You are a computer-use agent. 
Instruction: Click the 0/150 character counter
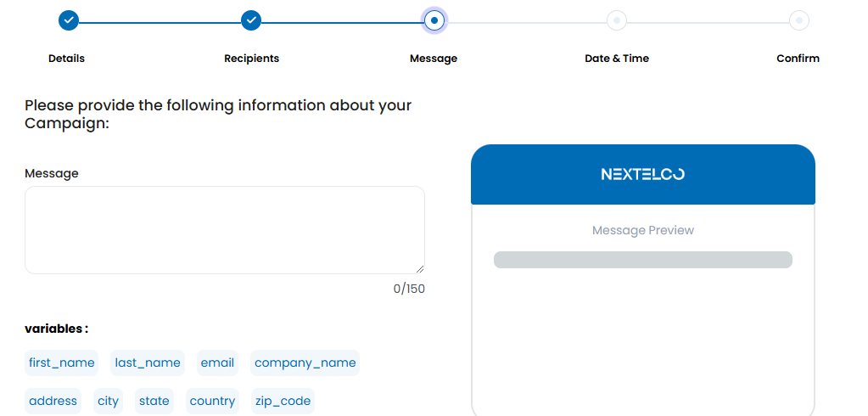coord(409,289)
